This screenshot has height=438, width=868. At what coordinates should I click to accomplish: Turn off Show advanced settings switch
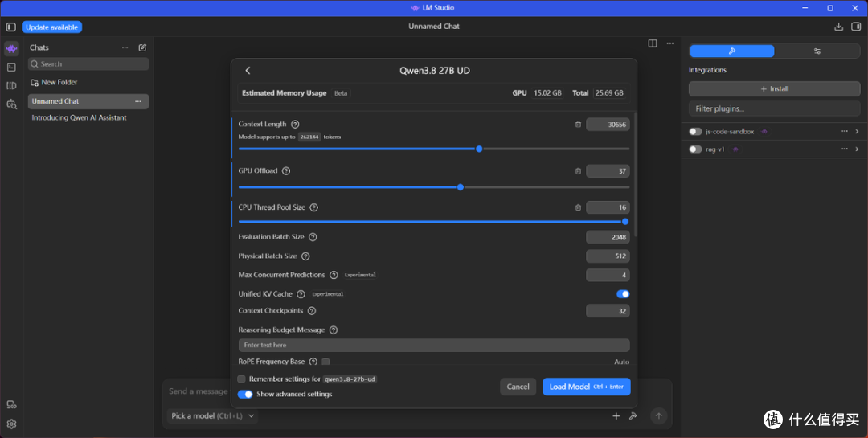click(x=244, y=395)
